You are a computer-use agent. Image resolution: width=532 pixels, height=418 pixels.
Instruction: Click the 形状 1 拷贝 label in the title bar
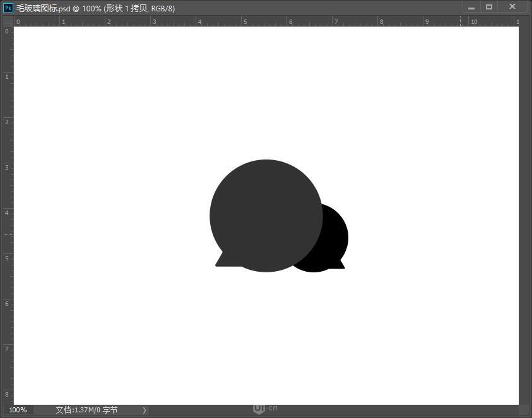pyautogui.click(x=126, y=8)
